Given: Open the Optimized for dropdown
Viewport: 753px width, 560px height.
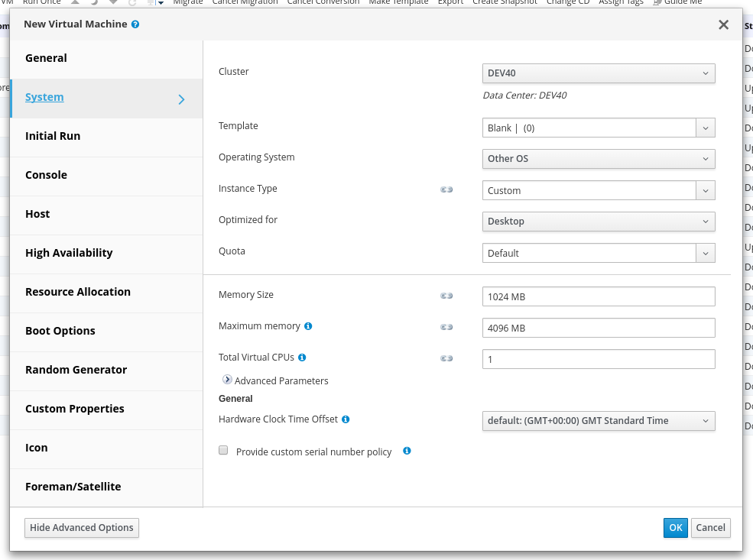Looking at the screenshot, I should click(x=598, y=222).
